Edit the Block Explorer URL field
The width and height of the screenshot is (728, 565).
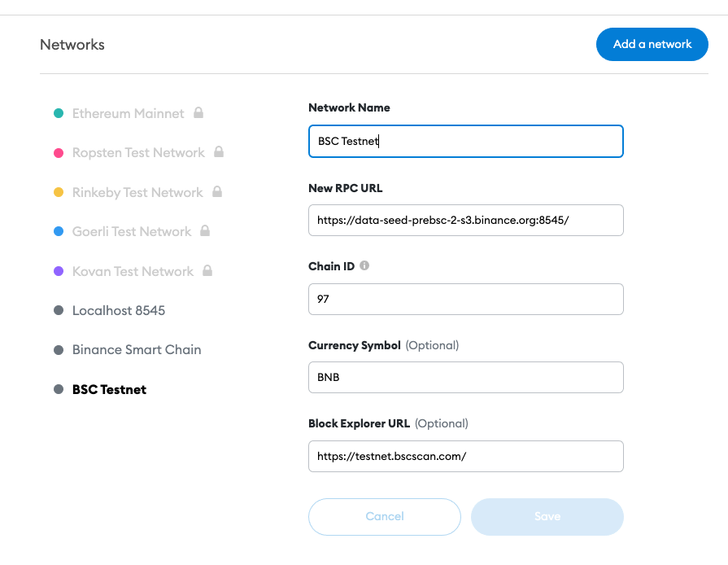coord(466,457)
